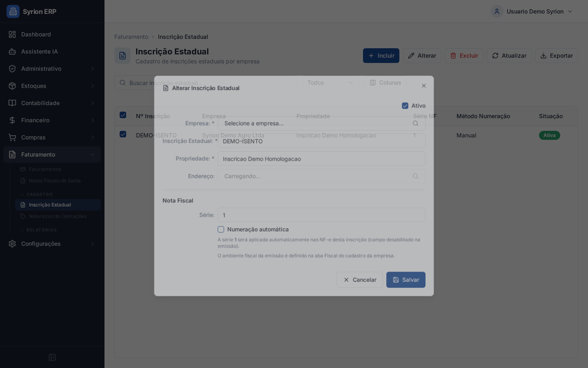Expand the Estoques menu chevron
This screenshot has height=368, width=588.
click(x=93, y=86)
